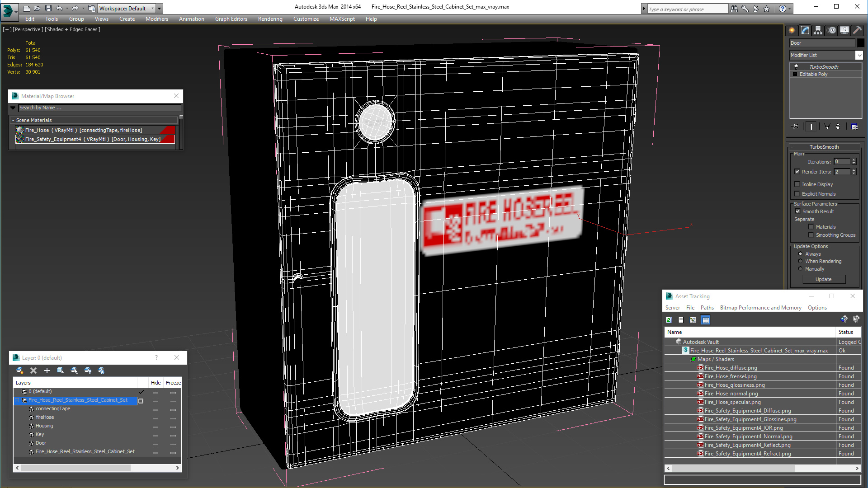
Task: Select Manually update option
Action: (x=800, y=269)
